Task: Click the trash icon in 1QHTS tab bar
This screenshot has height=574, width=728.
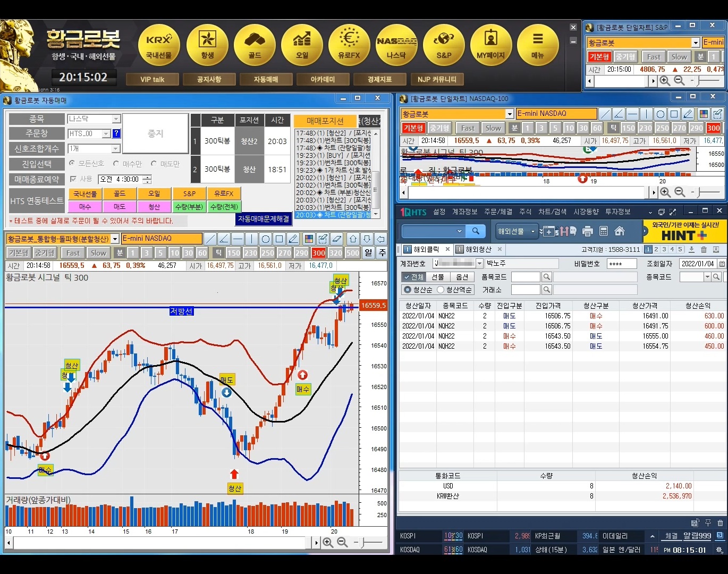Action: click(704, 249)
